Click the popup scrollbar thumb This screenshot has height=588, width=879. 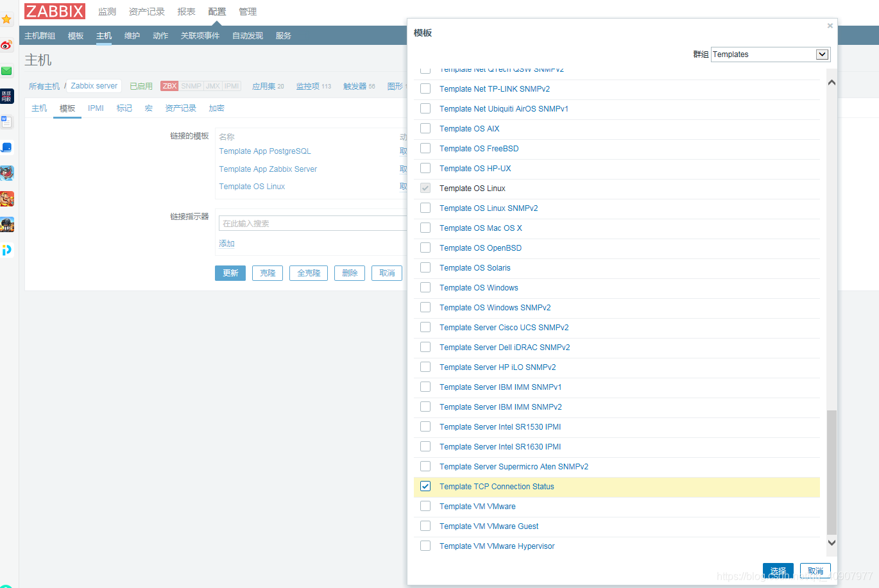coord(832,472)
